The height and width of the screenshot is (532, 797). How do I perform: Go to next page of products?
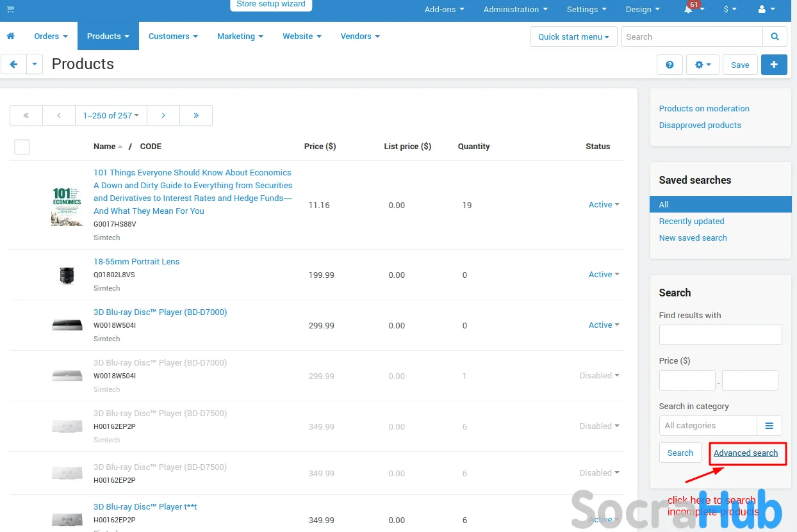click(x=163, y=115)
